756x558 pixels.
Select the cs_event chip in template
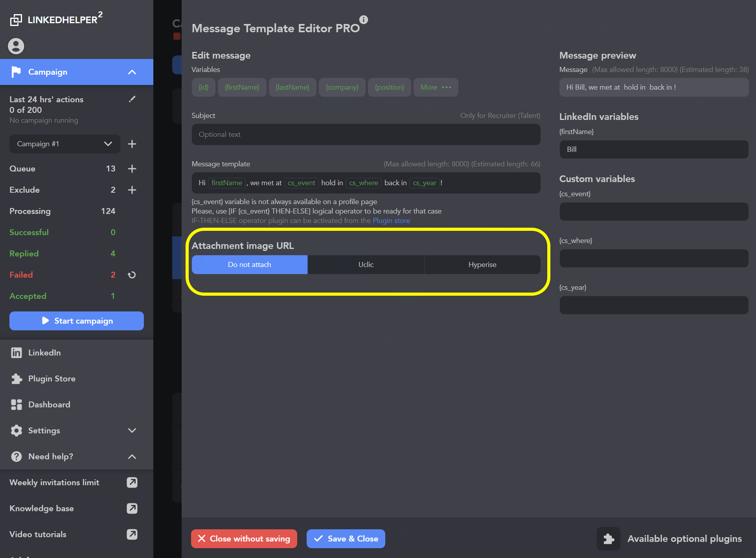pyautogui.click(x=302, y=183)
